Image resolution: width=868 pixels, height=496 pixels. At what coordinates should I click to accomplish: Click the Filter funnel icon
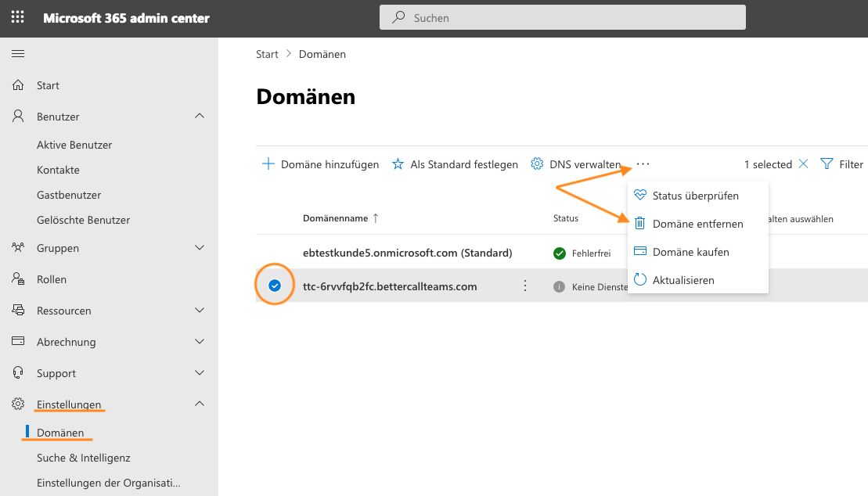(x=827, y=164)
